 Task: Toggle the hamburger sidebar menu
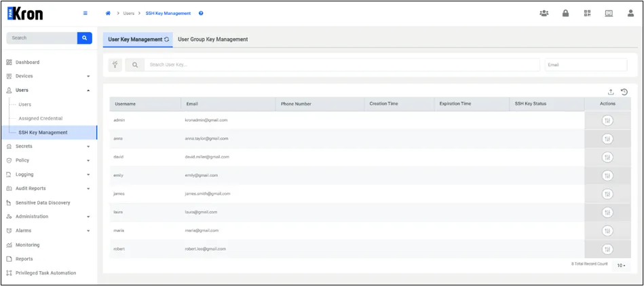pos(86,13)
